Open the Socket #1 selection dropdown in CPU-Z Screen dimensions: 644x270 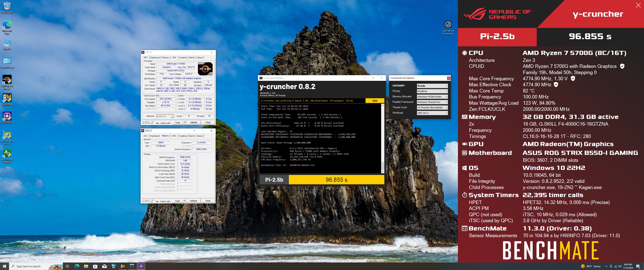point(165,116)
